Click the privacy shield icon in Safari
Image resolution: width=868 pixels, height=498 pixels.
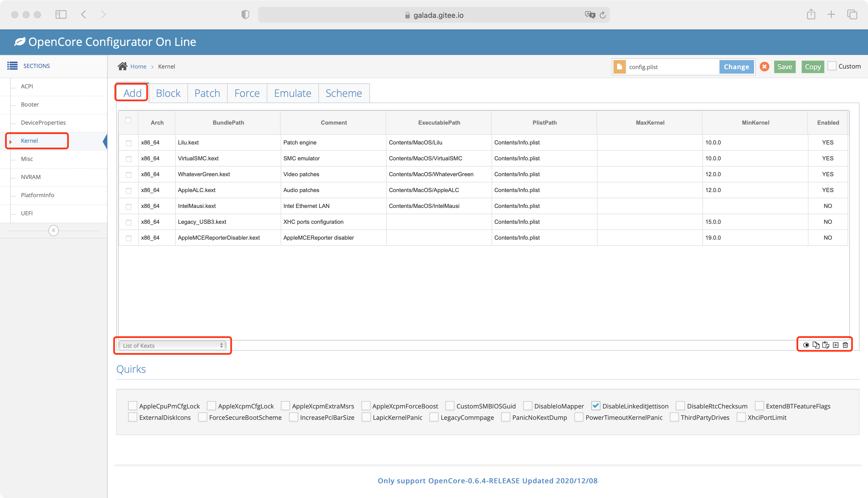[x=245, y=15]
